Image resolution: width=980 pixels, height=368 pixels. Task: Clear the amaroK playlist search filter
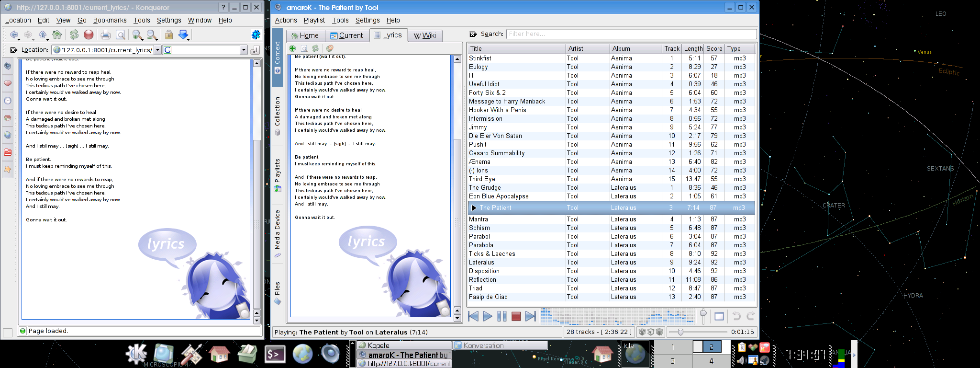coord(473,34)
